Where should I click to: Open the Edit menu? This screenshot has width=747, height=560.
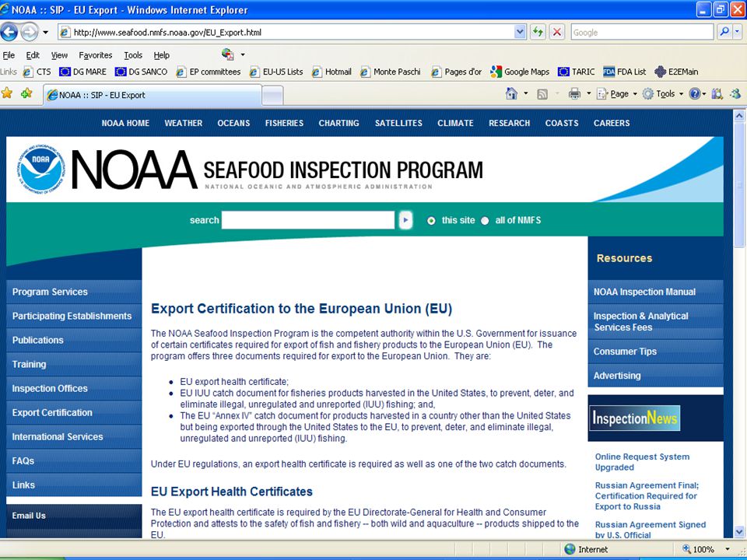point(33,55)
